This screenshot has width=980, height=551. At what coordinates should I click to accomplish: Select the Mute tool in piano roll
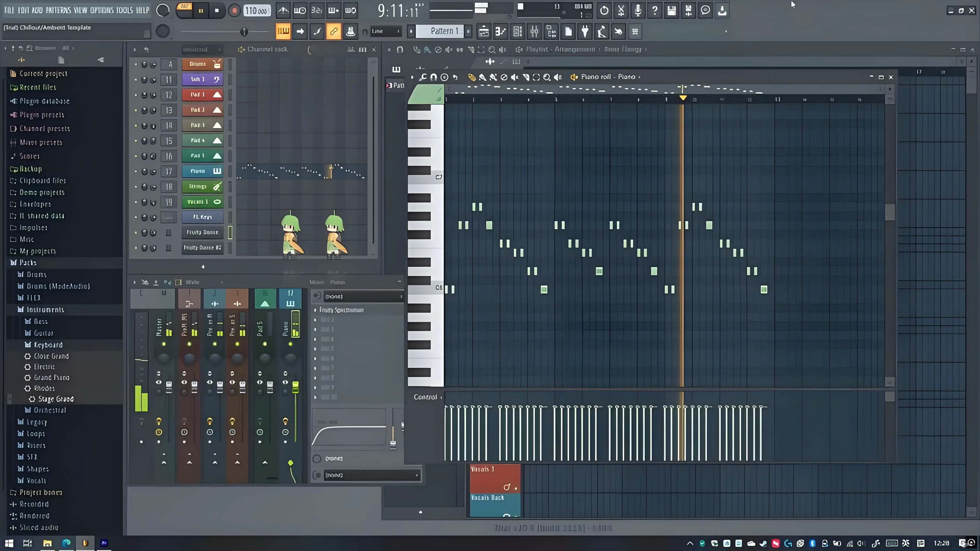tap(515, 77)
